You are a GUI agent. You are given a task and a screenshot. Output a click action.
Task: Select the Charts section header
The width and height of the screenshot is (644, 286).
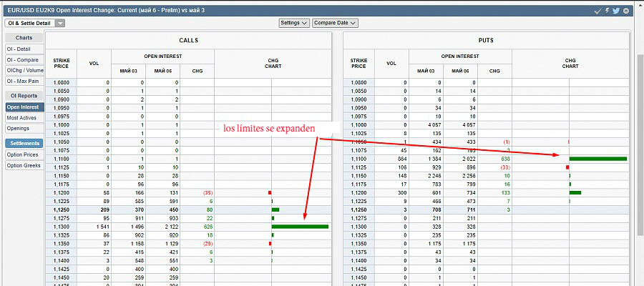(24, 38)
